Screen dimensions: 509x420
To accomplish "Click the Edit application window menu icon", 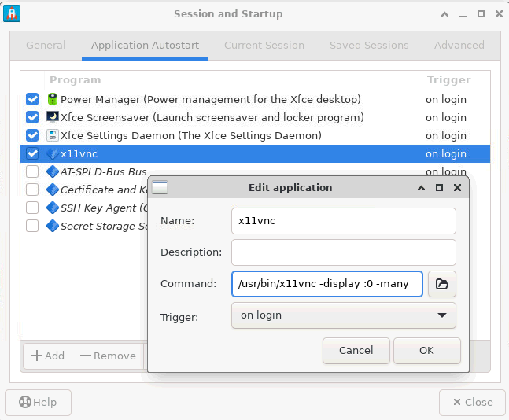I will coord(160,188).
